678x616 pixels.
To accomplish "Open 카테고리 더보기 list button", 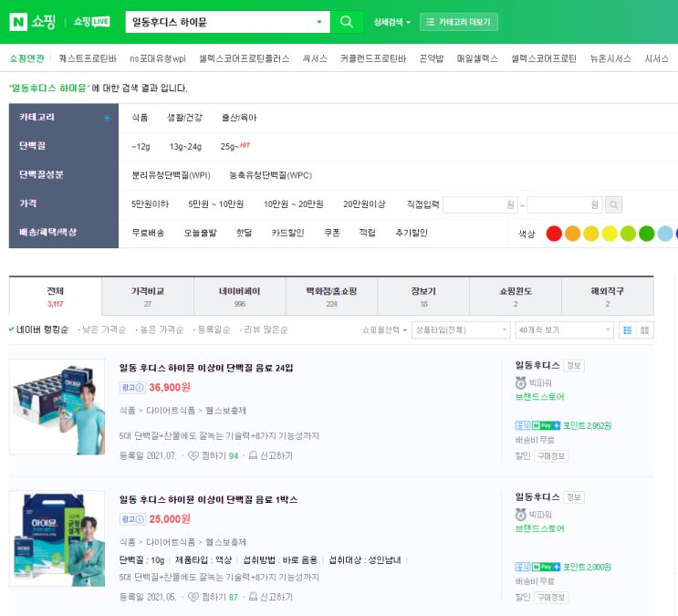I will click(459, 22).
